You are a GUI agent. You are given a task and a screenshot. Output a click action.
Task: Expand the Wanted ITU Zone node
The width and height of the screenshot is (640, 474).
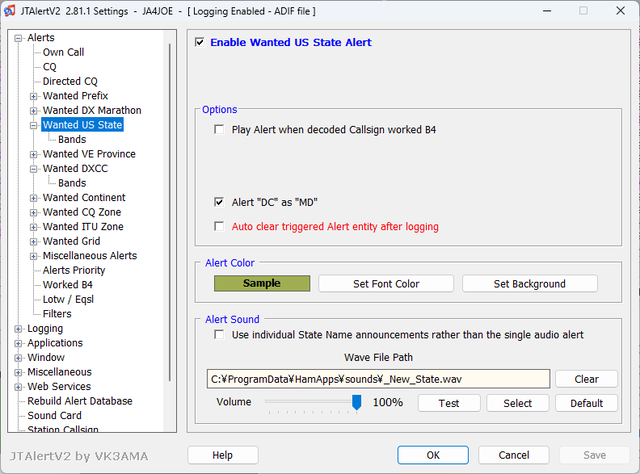coord(33,227)
